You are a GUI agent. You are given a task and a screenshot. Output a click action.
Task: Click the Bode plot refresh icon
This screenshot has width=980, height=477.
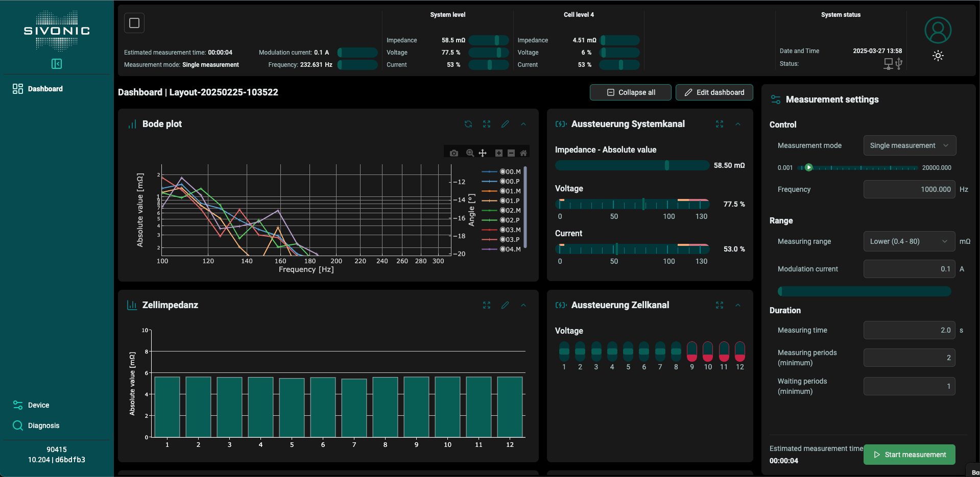coord(468,124)
